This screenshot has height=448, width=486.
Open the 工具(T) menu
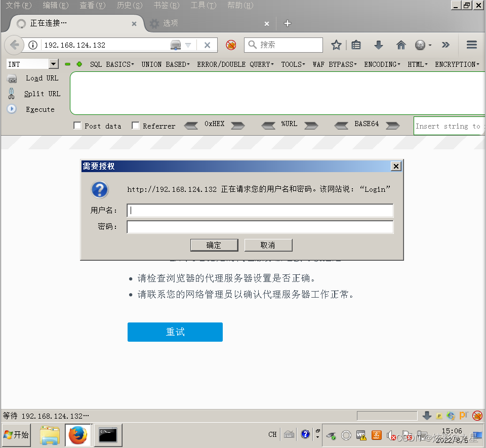pyautogui.click(x=203, y=6)
